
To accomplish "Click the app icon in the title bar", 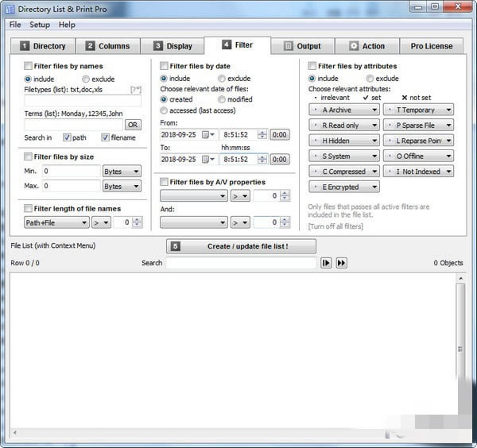I will (10, 9).
